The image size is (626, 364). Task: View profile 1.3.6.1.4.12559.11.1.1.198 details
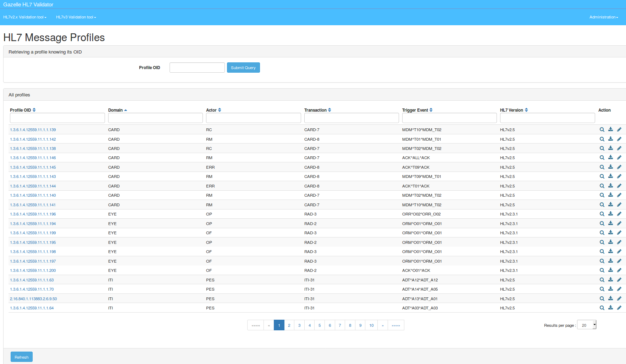coord(602,252)
